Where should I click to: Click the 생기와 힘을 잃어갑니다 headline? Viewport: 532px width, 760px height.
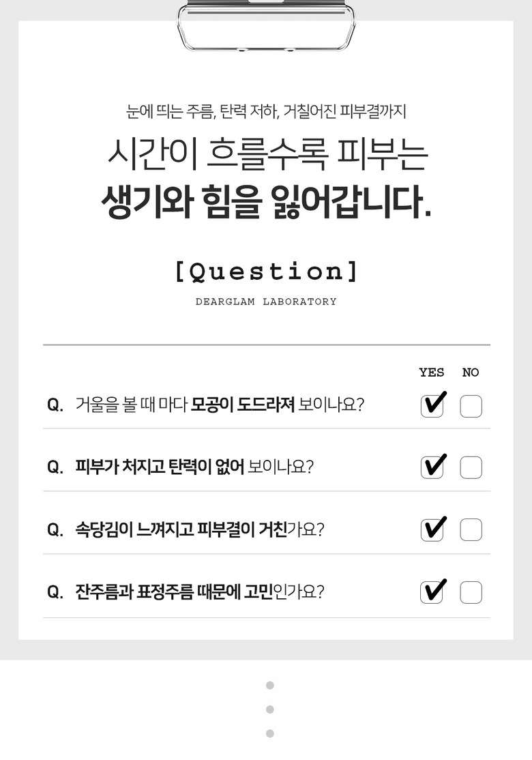(266, 202)
